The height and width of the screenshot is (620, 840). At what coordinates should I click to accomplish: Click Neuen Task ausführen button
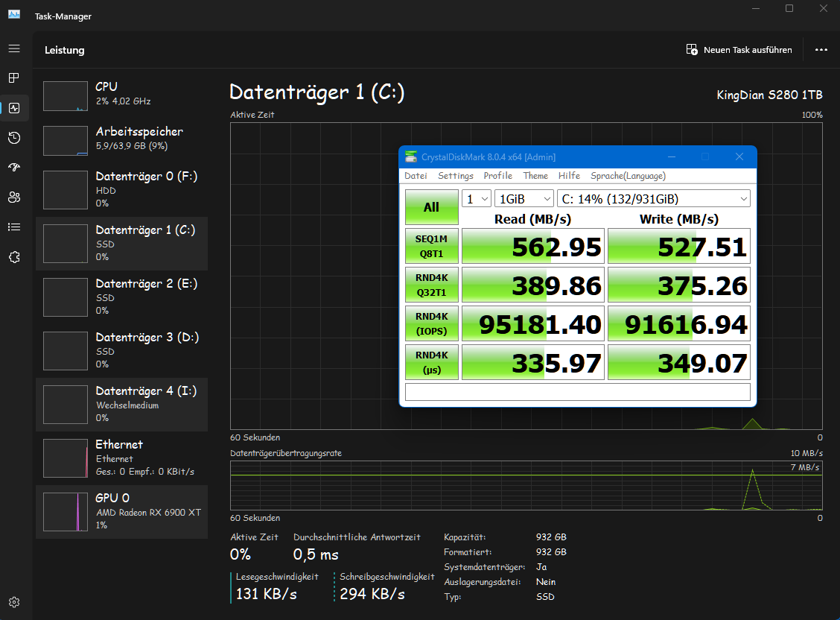pyautogui.click(x=739, y=50)
